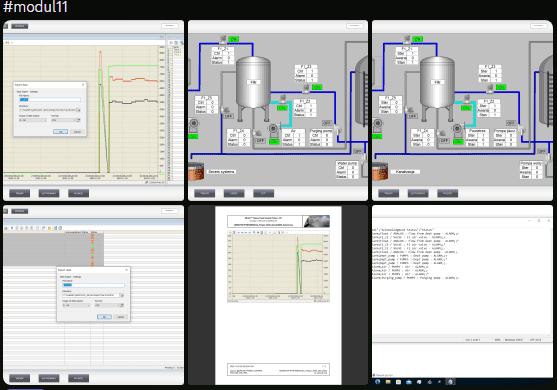This screenshot has height=390, width=557.
Task: Expand scope of data export dropdown over trend chart
Action: (x=33, y=120)
